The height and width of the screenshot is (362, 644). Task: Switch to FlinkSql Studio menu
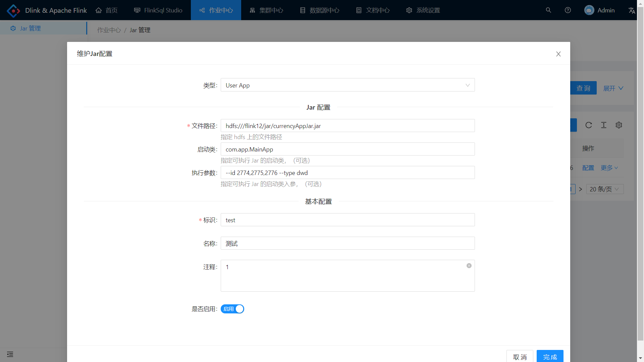pyautogui.click(x=158, y=10)
